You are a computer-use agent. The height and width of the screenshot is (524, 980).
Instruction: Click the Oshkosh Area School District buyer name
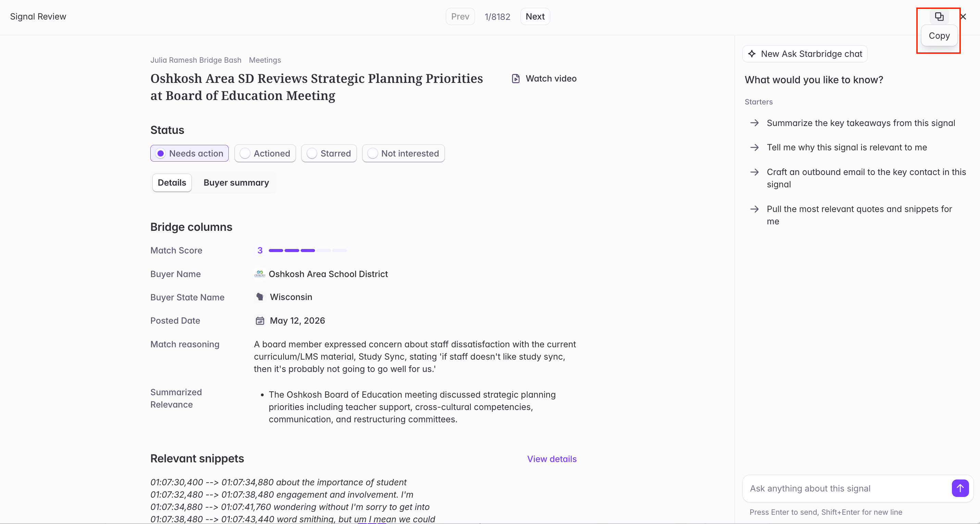(328, 274)
